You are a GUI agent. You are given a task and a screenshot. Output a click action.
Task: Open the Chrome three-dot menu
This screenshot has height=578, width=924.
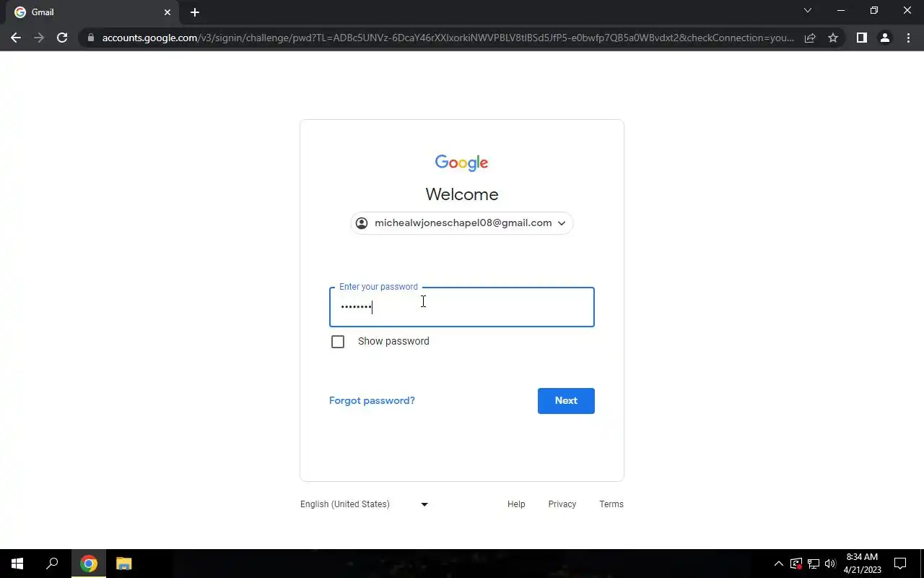coord(907,38)
